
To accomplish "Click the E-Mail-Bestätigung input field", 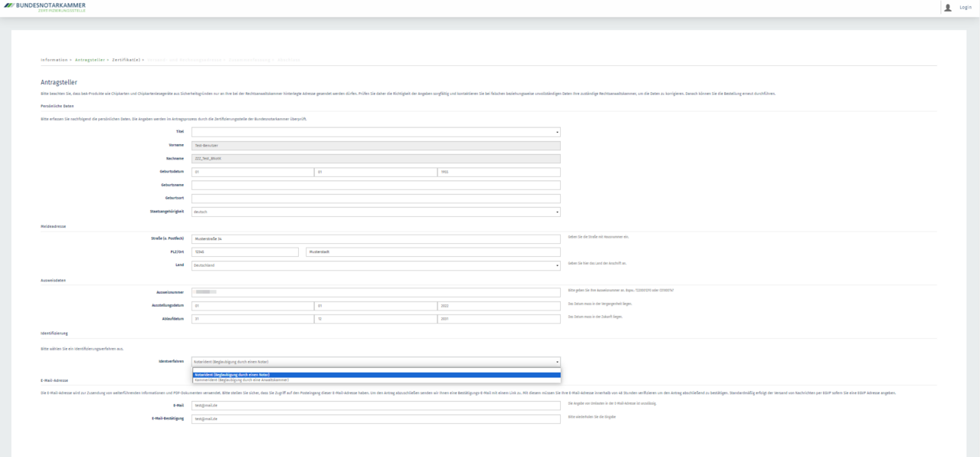I will click(x=375, y=419).
